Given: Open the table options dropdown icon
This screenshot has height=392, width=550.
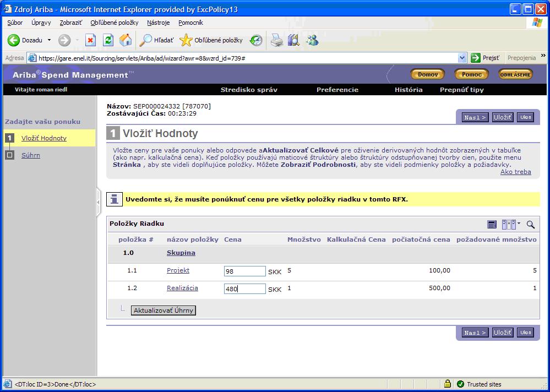Looking at the screenshot, I should tap(510, 224).
